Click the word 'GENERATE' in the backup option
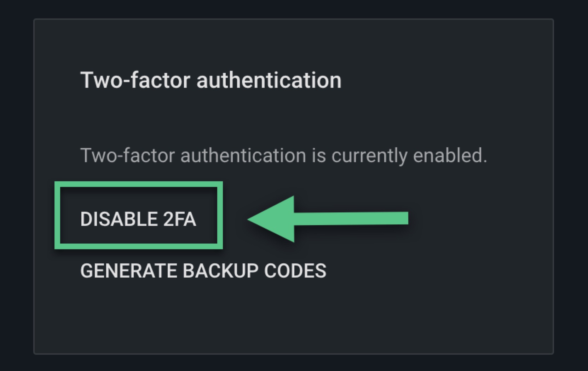Image resolution: width=588 pixels, height=371 pixels. [128, 271]
